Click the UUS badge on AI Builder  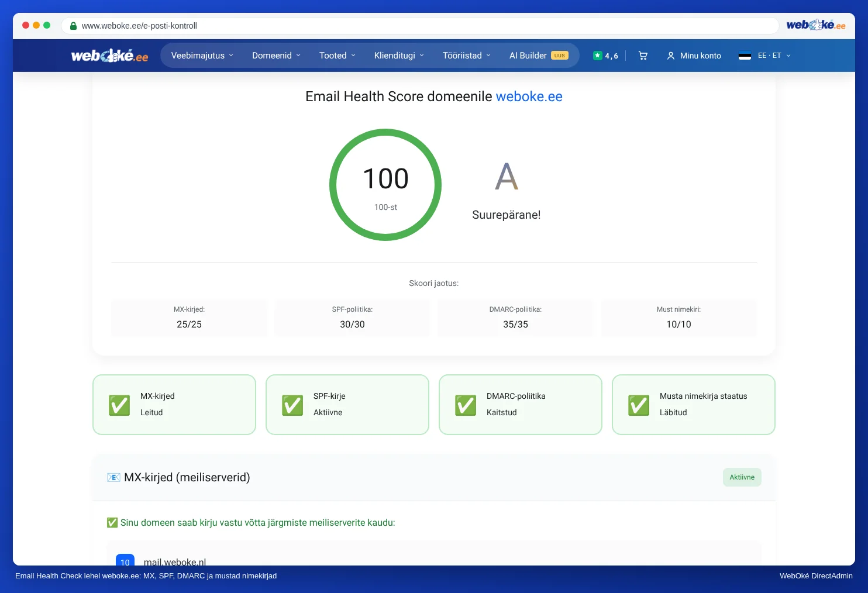[560, 56]
